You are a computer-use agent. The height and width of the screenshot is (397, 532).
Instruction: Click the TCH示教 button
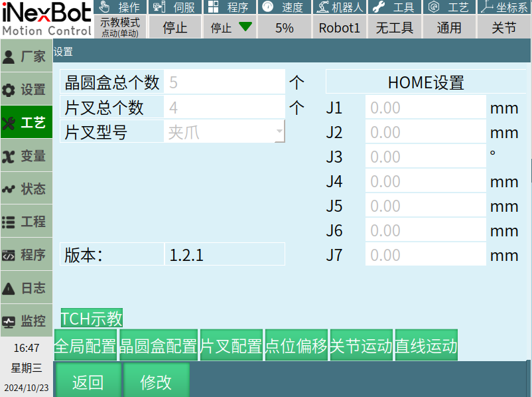coord(92,319)
